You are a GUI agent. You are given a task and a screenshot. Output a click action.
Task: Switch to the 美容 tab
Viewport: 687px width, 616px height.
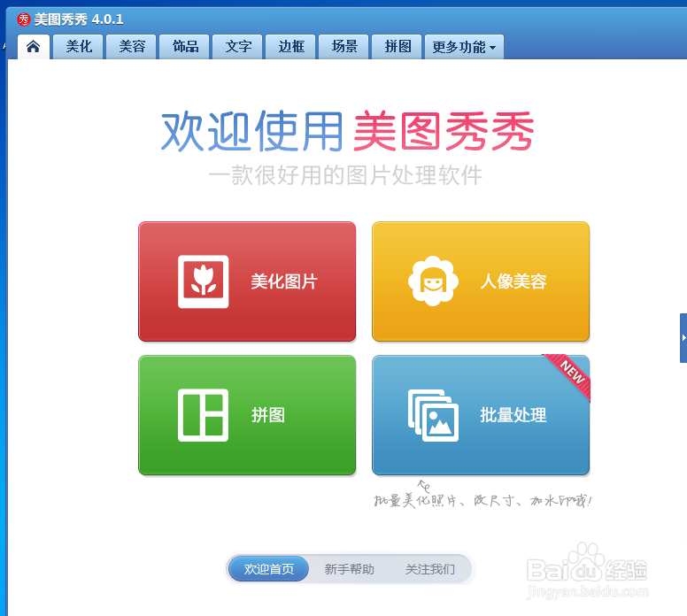click(131, 46)
